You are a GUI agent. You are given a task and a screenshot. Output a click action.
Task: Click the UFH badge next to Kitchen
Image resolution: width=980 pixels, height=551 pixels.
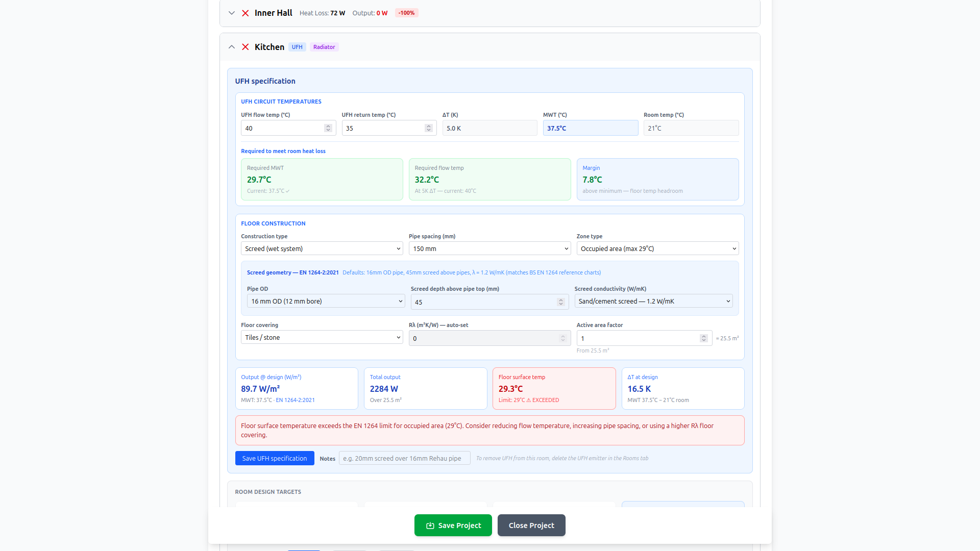point(297,47)
